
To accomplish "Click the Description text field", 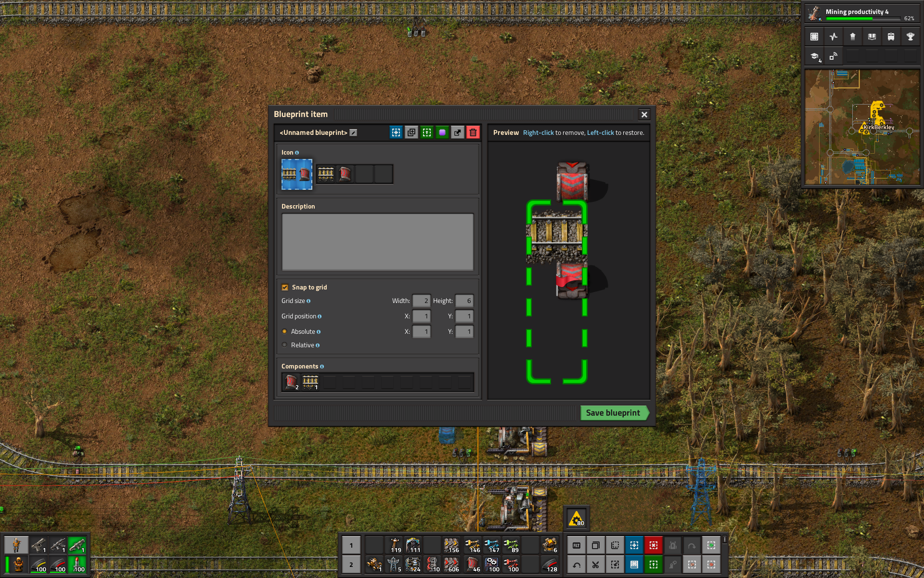I will [377, 242].
